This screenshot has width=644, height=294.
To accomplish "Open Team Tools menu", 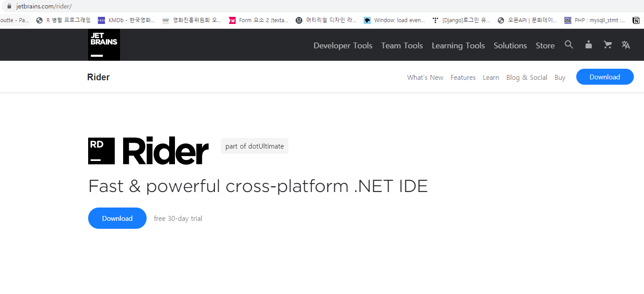I will tap(402, 45).
